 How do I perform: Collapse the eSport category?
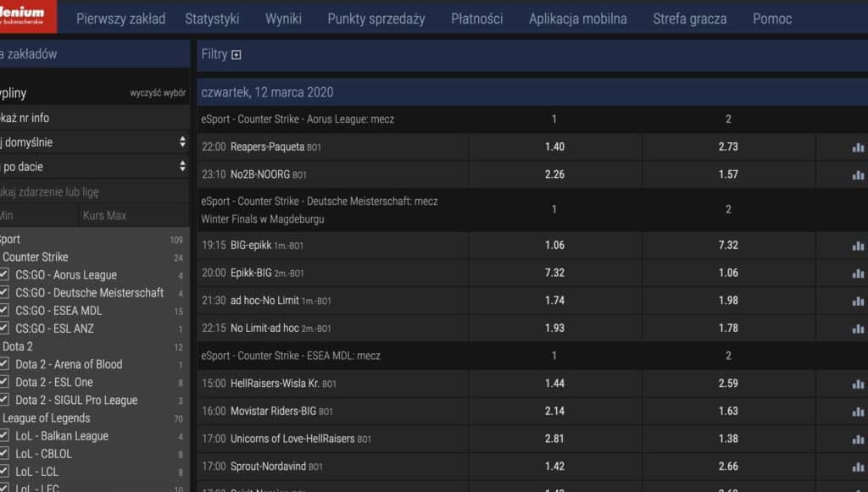tap(10, 240)
